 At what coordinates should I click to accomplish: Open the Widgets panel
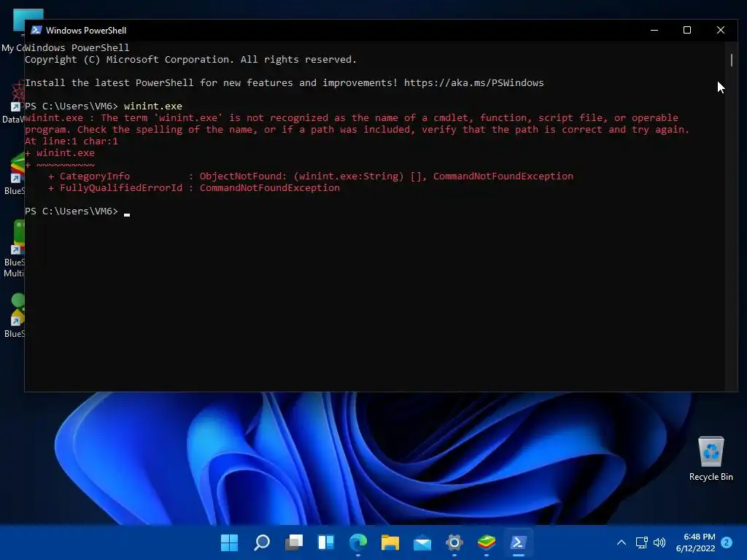pyautogui.click(x=326, y=542)
